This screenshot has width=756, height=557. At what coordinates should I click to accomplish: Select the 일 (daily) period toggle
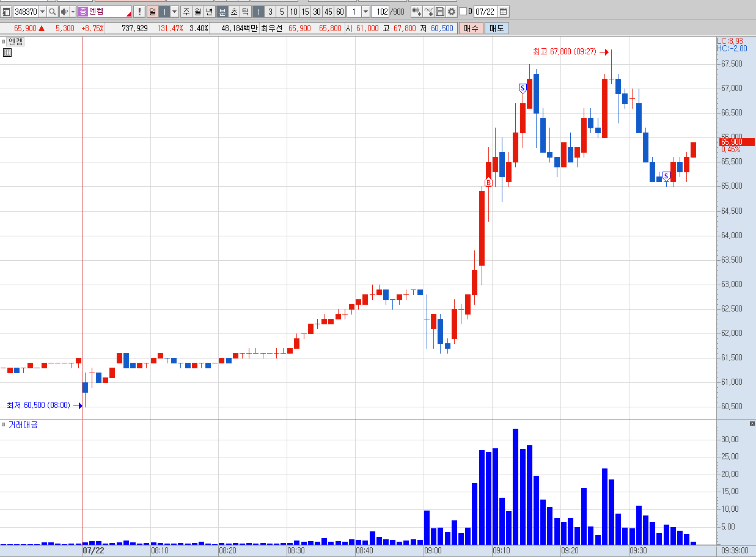tap(153, 12)
